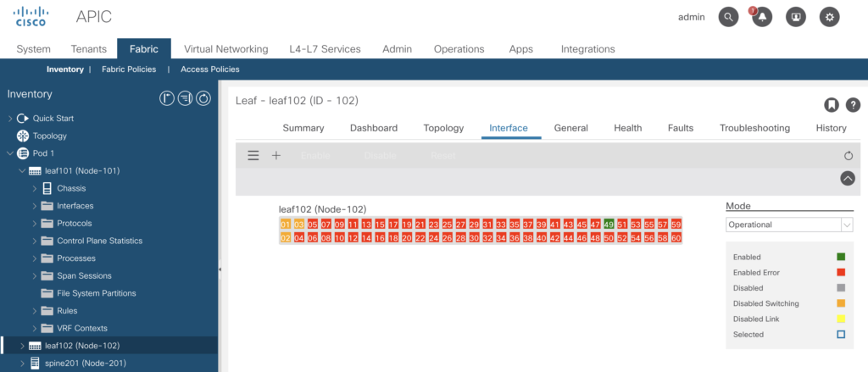Open the settings gear icon
This screenshot has width=868, height=372.
(829, 17)
